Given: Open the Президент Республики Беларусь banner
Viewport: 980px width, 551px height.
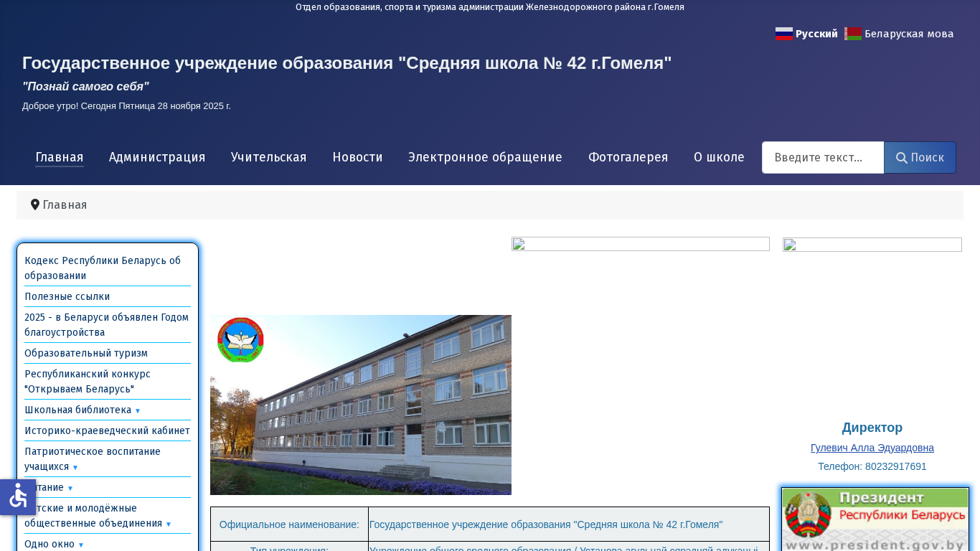Looking at the screenshot, I should pos(875,520).
